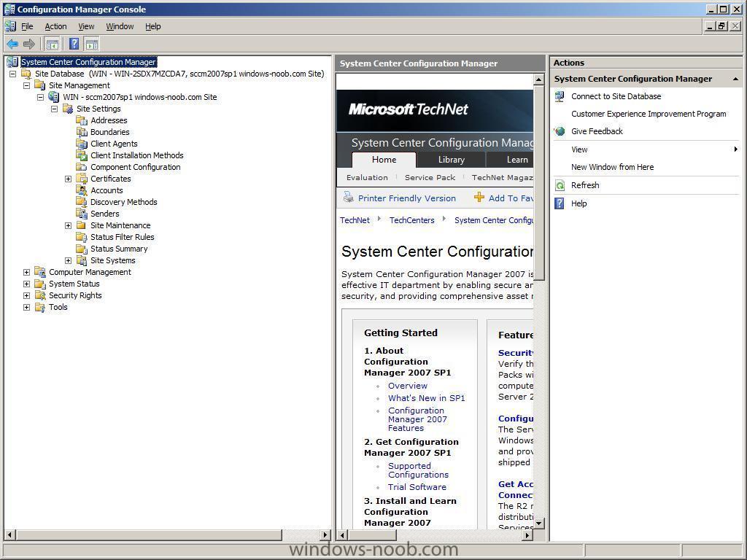Click the Back arrow toolbar icon
747x560 pixels.
click(x=12, y=44)
